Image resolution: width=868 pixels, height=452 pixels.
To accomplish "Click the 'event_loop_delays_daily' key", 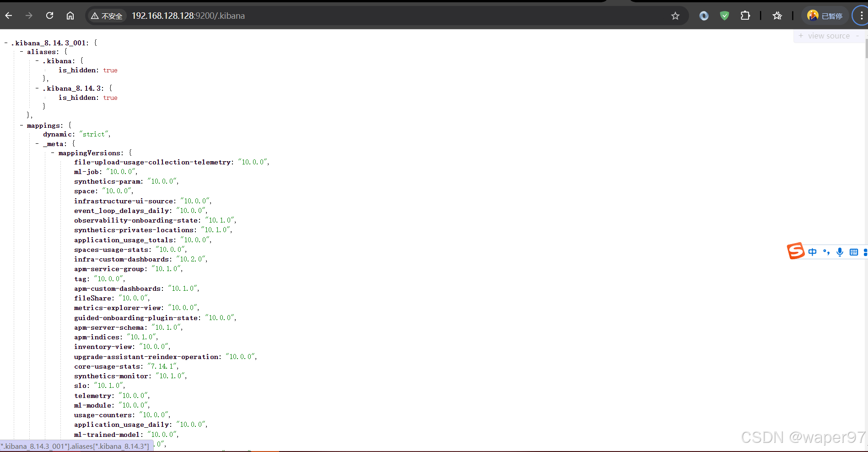I will pos(122,211).
